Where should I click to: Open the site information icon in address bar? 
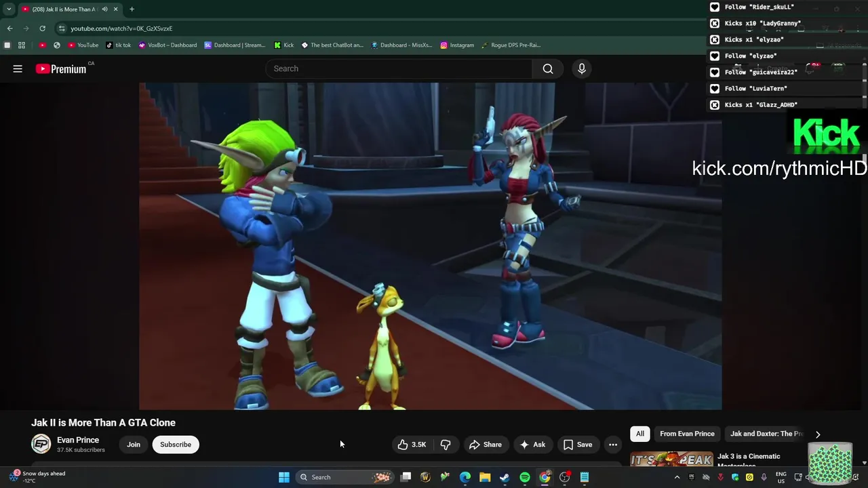click(x=62, y=28)
